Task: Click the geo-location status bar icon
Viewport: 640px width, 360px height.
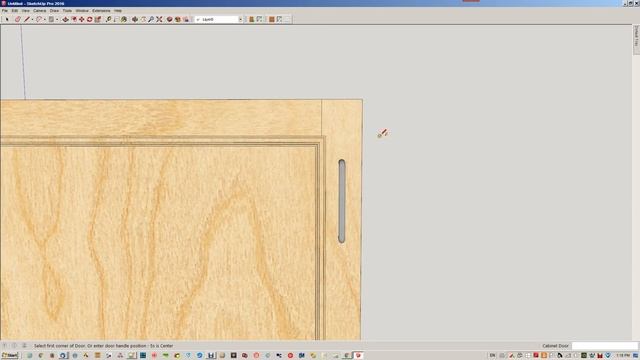Action: [x=5, y=345]
